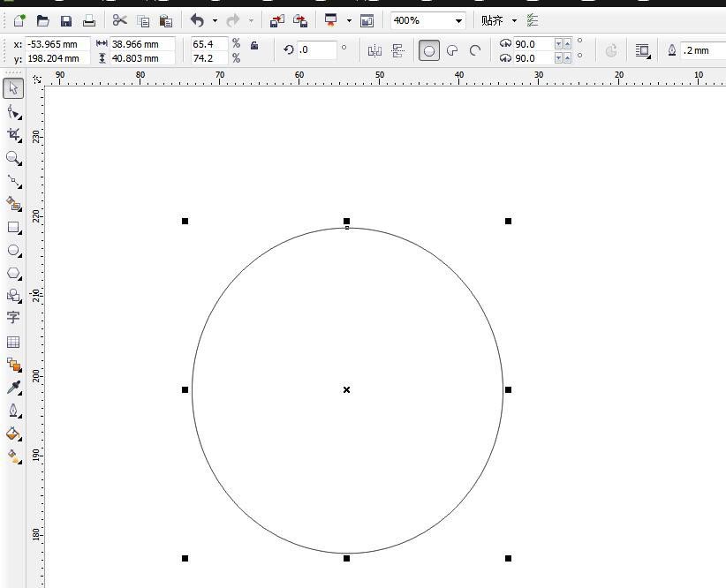Image resolution: width=726 pixels, height=588 pixels.
Task: Edit the y position field
Action: click(x=57, y=58)
